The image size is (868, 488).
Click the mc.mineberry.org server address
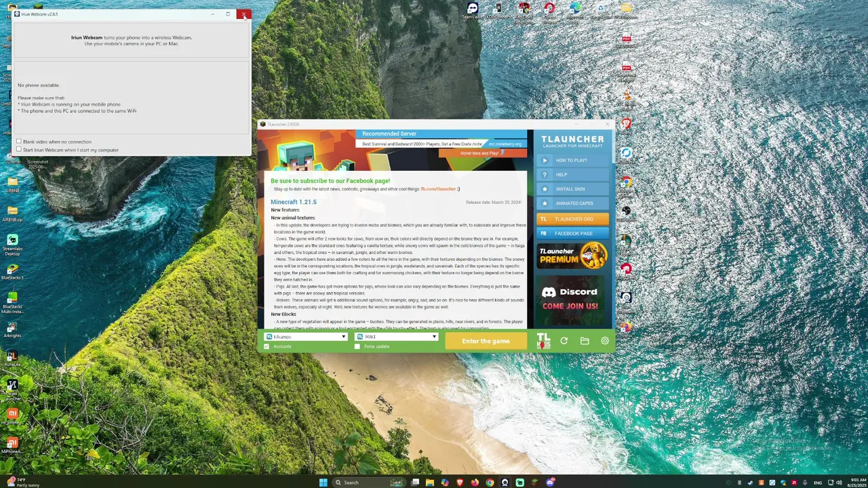coord(505,144)
